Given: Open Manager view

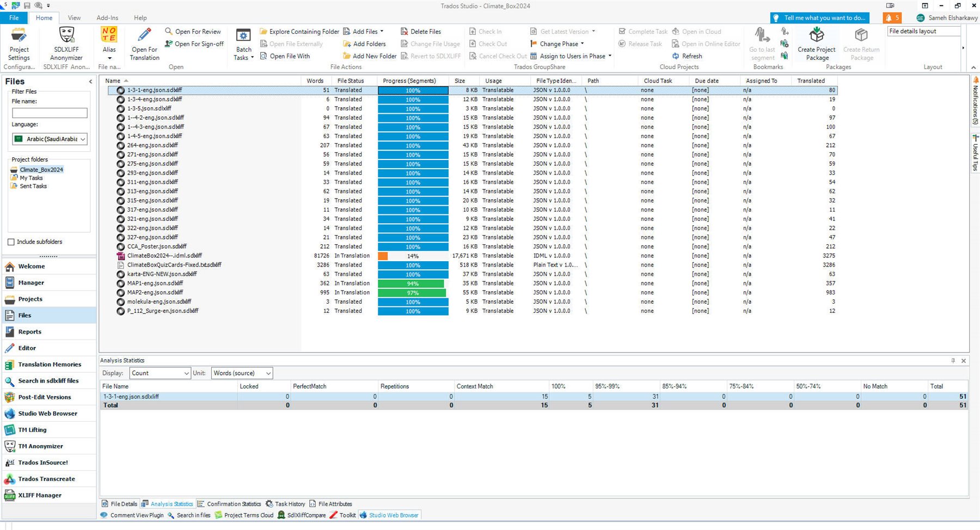Looking at the screenshot, I should click(49, 283).
